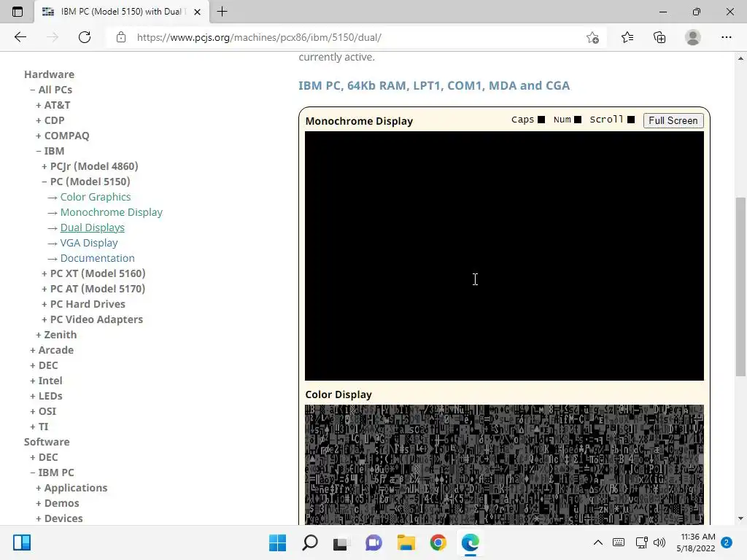The width and height of the screenshot is (747, 560).
Task: Open the Documentation link
Action: click(98, 257)
